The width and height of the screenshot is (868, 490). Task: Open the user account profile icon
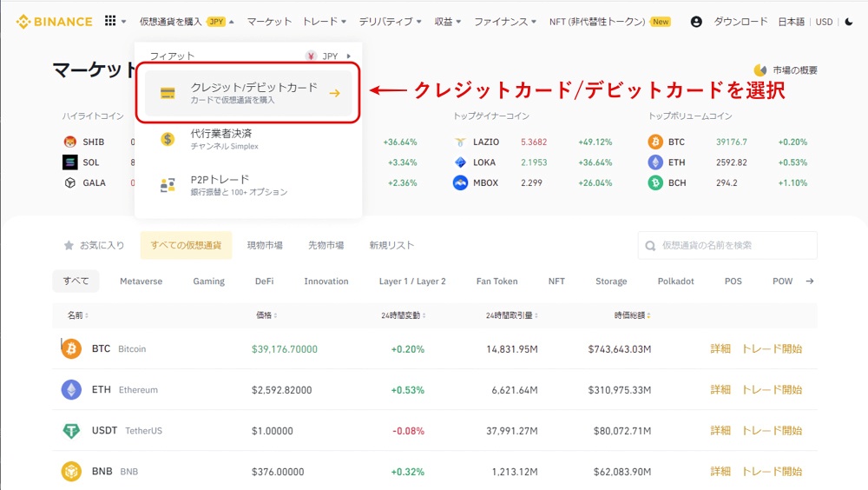tap(696, 22)
